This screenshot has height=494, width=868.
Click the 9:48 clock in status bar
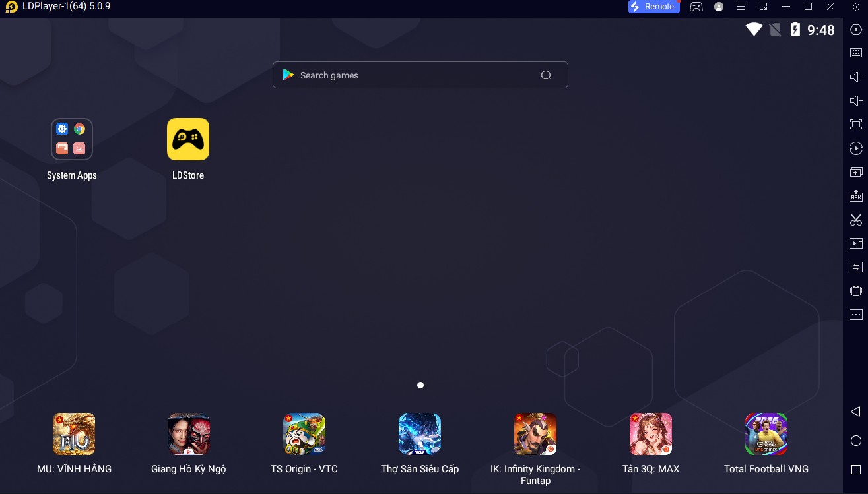point(821,30)
